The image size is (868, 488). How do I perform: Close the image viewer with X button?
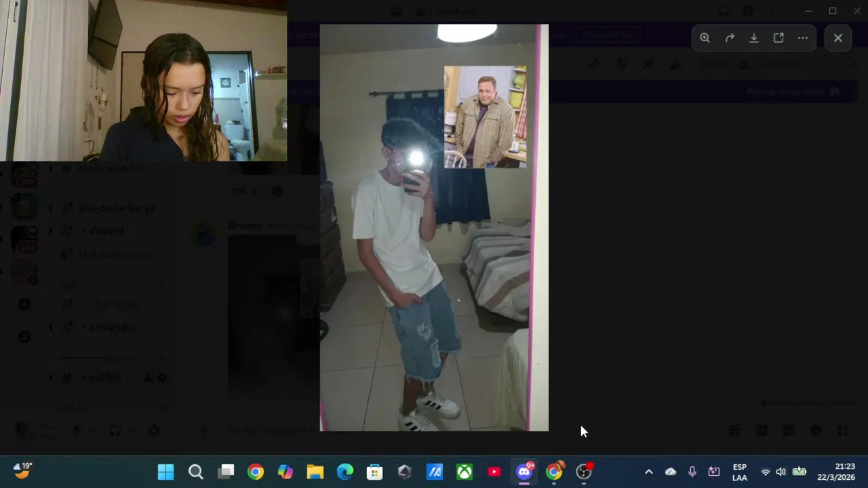point(838,38)
